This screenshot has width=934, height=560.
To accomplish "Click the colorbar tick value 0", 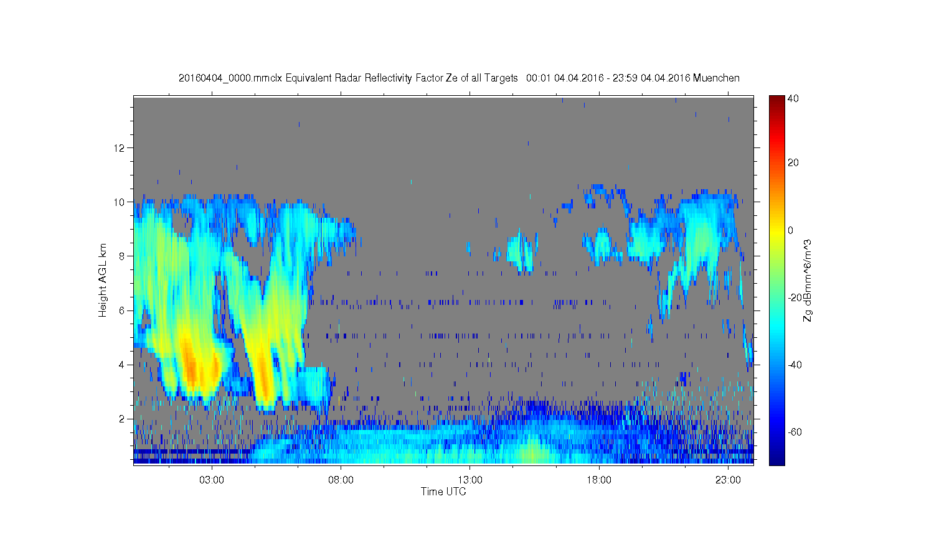I will point(791,230).
